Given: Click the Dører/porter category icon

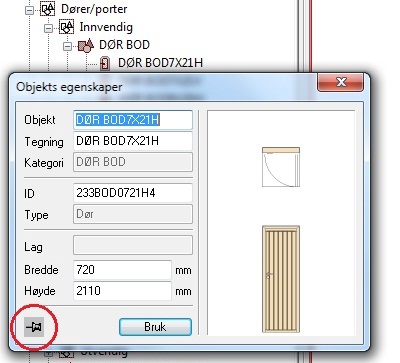Looking at the screenshot, I should [x=48, y=8].
